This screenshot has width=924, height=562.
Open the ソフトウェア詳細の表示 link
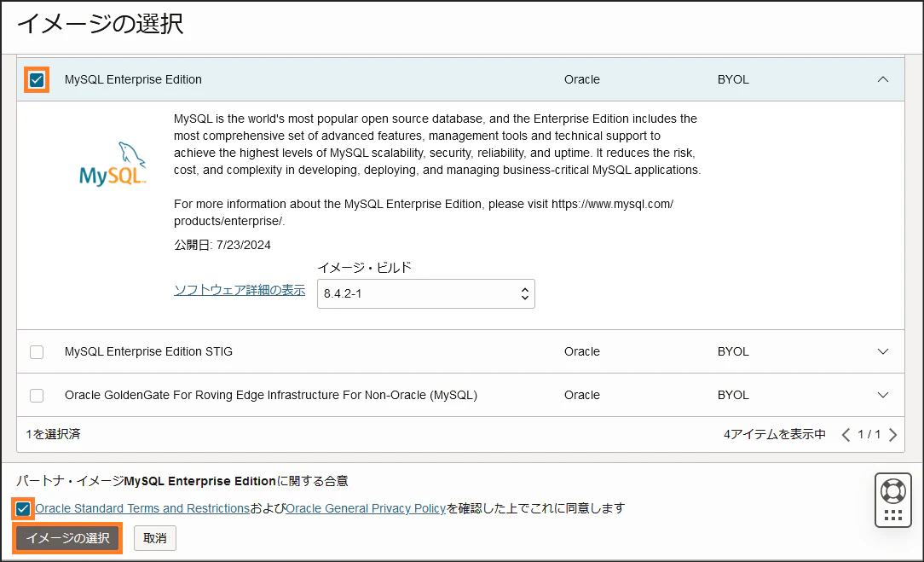pos(240,290)
